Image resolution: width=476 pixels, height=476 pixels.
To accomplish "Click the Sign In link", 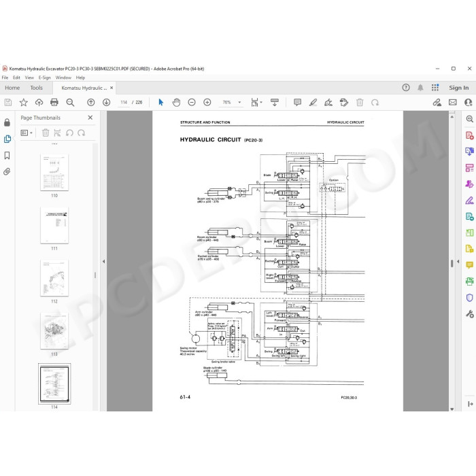I will coord(459,88).
